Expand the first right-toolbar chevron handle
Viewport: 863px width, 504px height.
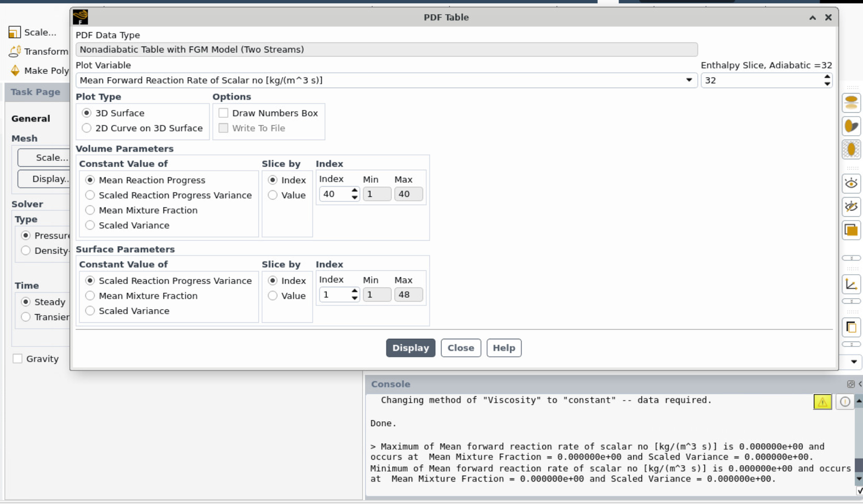click(x=851, y=258)
